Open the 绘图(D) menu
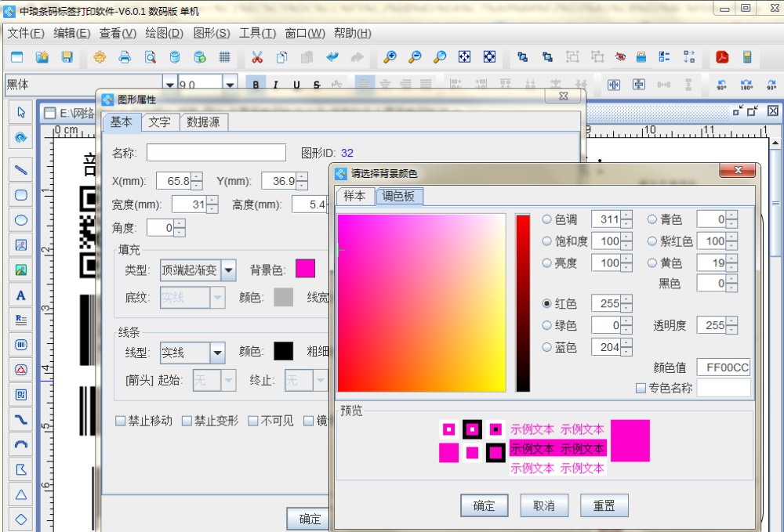784x532 pixels. [164, 33]
